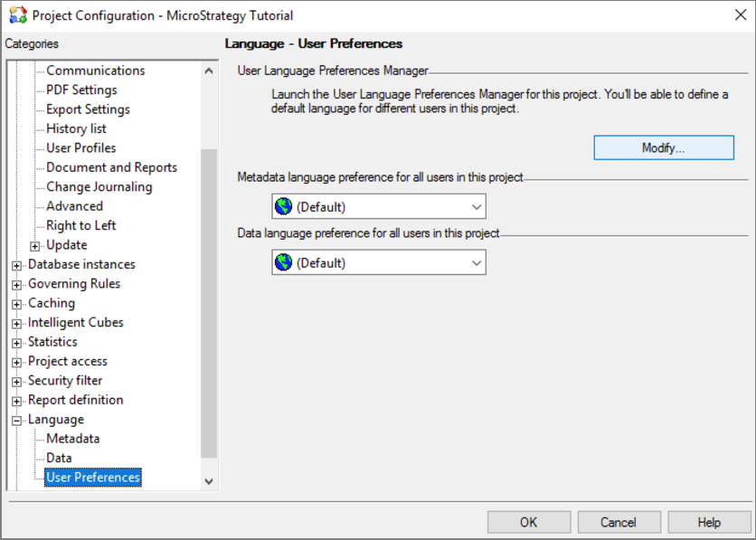756x540 pixels.
Task: Open Help for this dialog
Action: pos(709,522)
